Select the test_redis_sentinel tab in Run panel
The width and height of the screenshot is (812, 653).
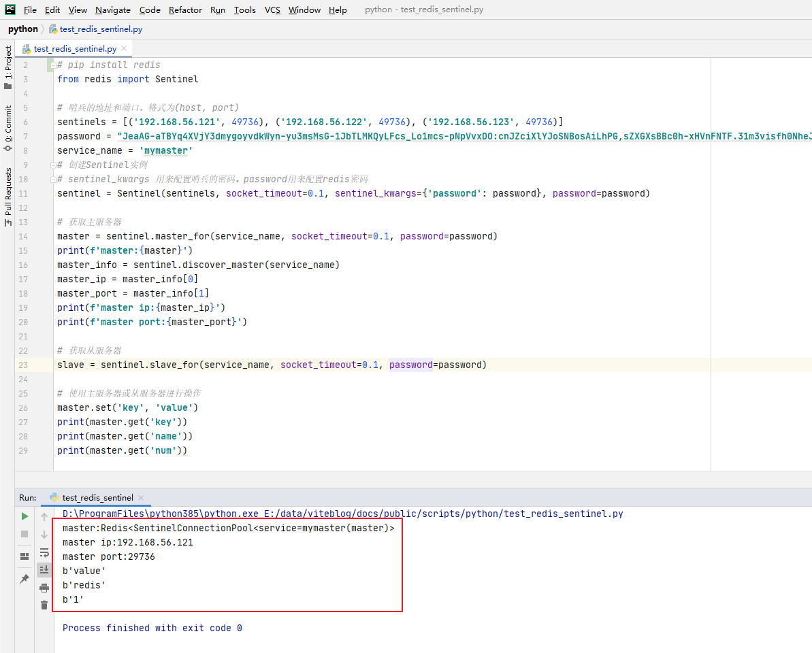[98, 498]
